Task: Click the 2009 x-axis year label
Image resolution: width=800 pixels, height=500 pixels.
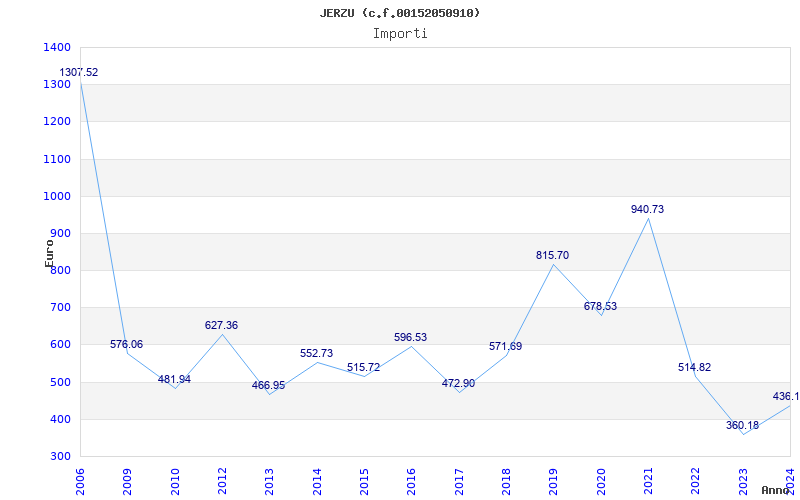Action: (x=128, y=482)
